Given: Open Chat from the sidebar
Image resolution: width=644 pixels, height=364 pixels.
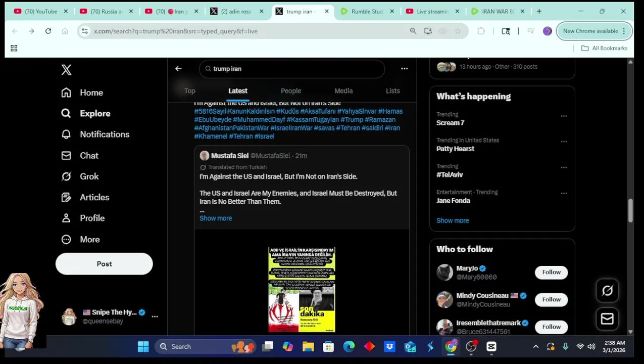Looking at the screenshot, I should [x=80, y=155].
